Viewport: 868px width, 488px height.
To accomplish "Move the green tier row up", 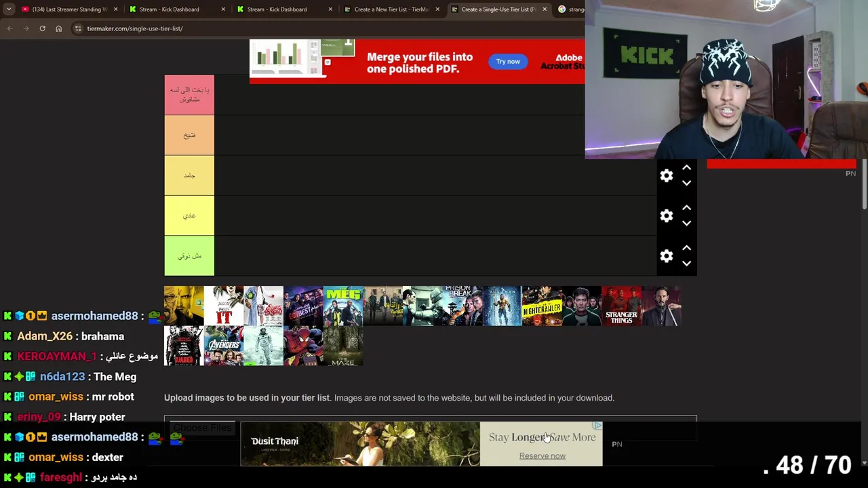I will [x=686, y=248].
